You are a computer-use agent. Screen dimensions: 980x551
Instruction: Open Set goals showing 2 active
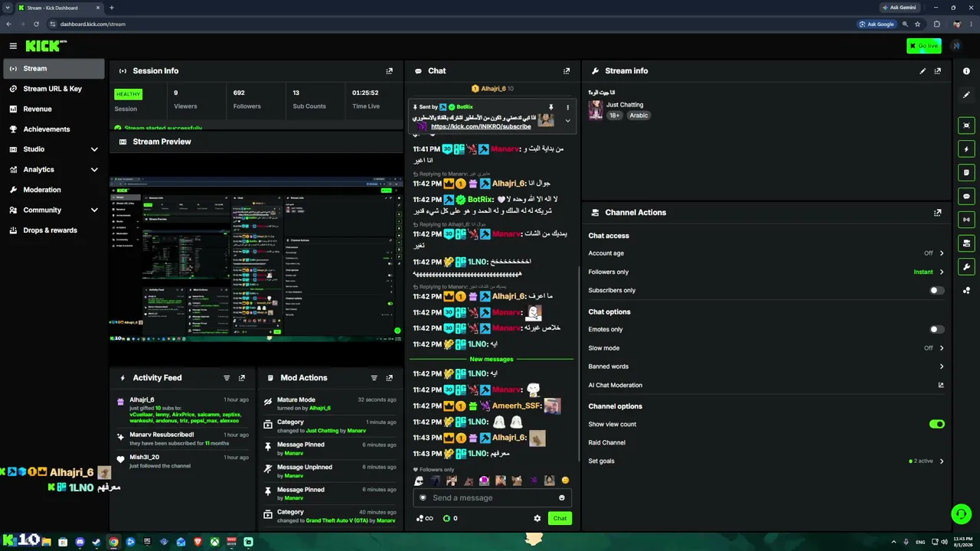click(x=766, y=461)
